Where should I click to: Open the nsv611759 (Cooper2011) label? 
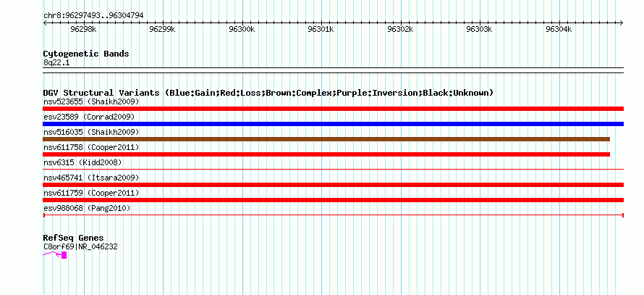(x=91, y=193)
